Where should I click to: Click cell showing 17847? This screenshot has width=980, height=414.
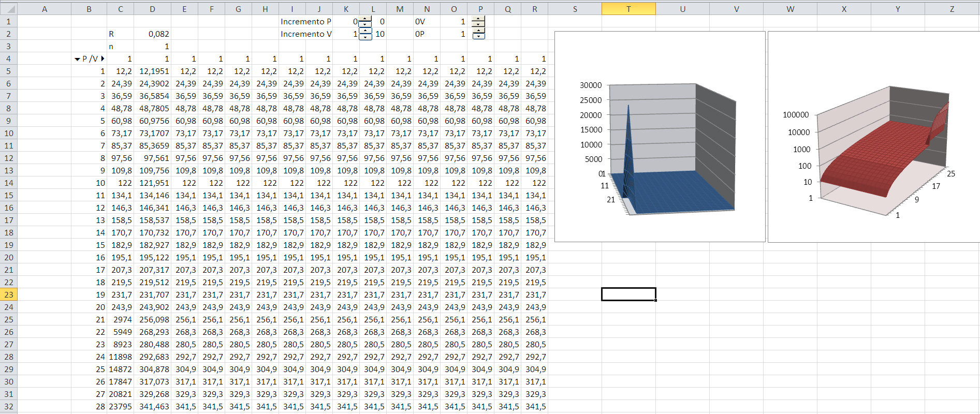pos(120,381)
